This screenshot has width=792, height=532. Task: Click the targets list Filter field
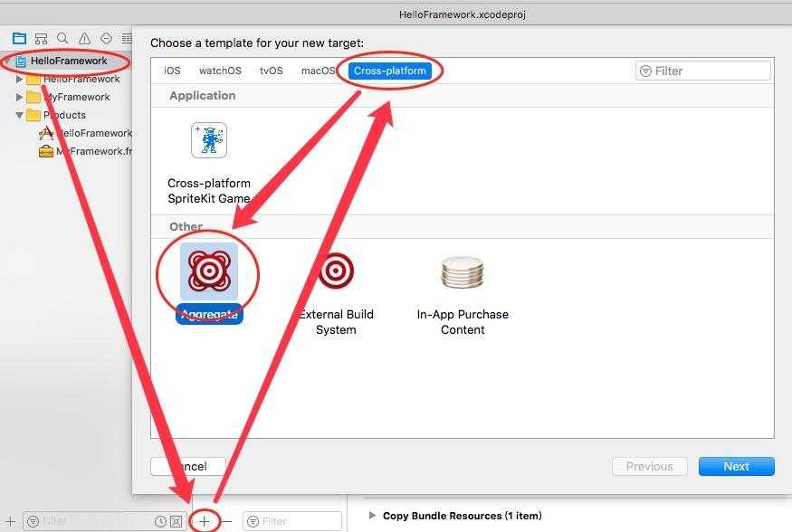click(292, 521)
